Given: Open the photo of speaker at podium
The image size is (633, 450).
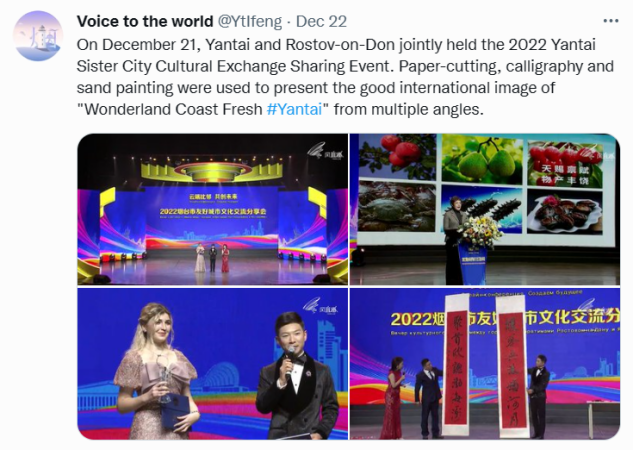Looking at the screenshot, I should 485,209.
